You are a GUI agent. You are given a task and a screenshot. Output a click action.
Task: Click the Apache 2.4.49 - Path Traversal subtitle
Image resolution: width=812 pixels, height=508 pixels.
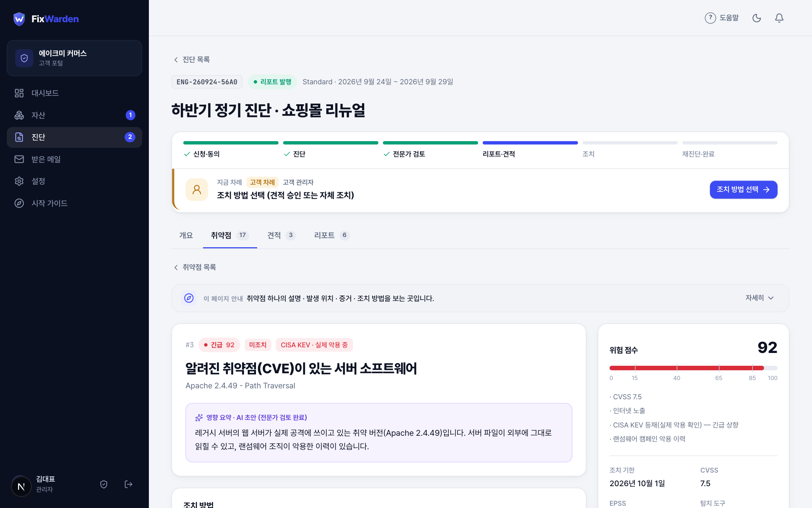pyautogui.click(x=240, y=386)
